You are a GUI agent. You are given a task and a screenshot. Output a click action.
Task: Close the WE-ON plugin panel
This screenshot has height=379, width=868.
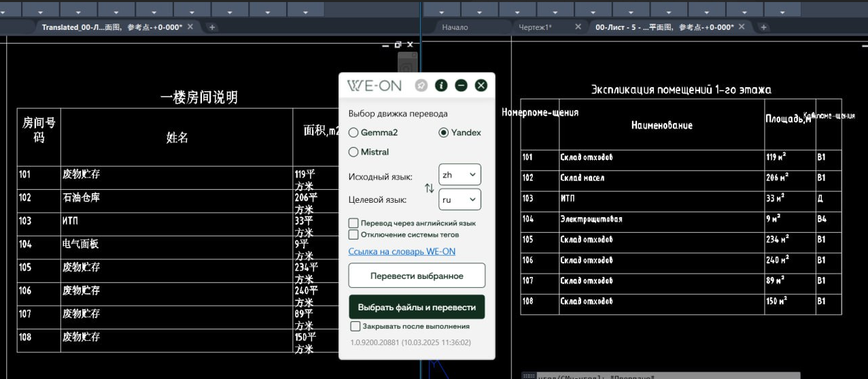(x=481, y=85)
